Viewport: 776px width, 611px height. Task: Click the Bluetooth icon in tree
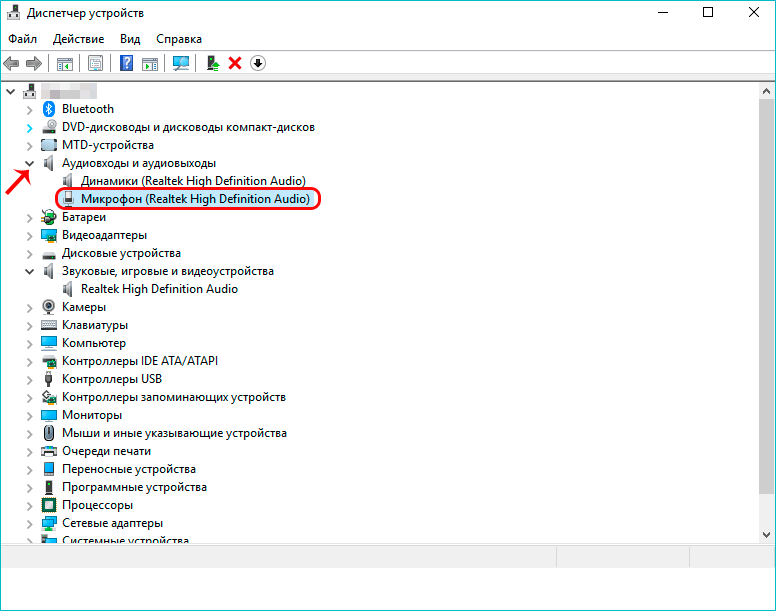coord(48,109)
